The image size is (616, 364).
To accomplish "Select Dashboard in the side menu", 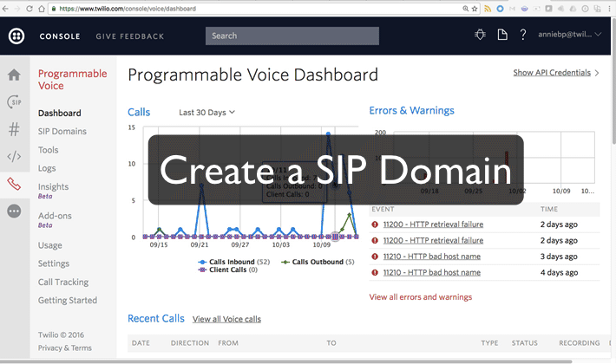I will point(59,113).
